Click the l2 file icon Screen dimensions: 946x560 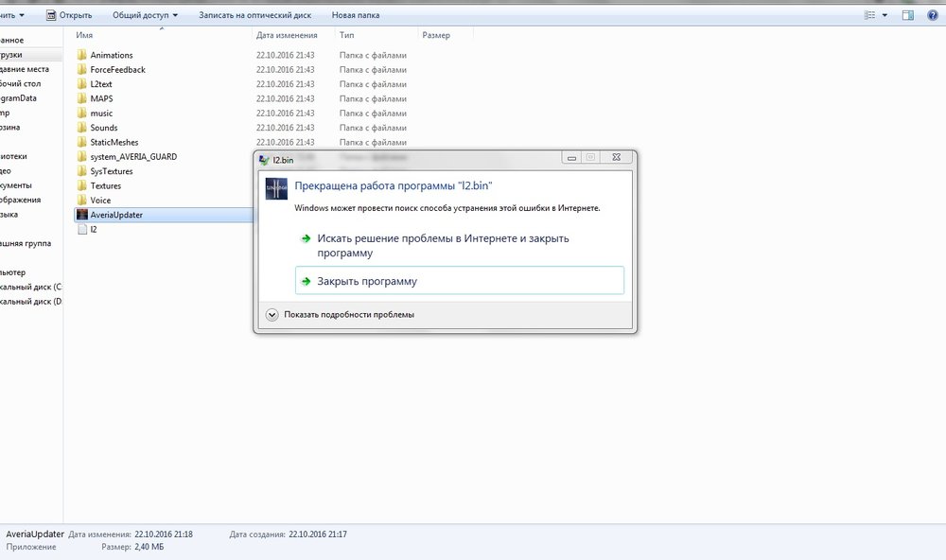click(81, 229)
